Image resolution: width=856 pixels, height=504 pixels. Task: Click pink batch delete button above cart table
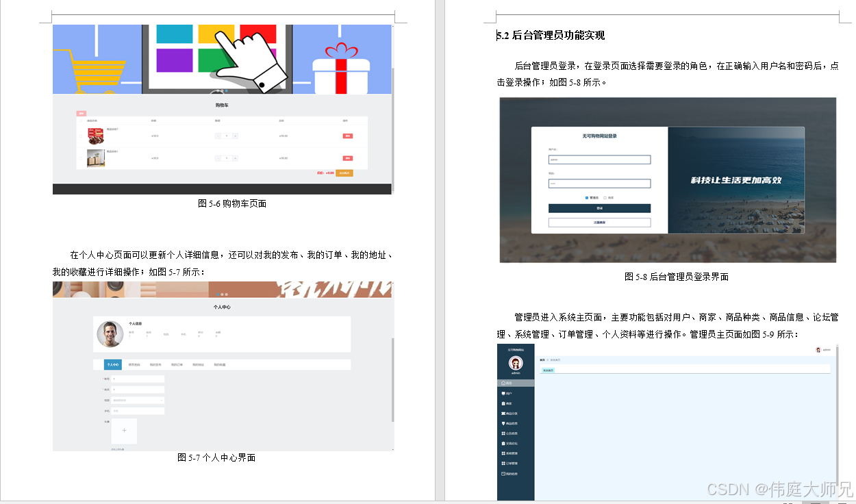[81, 114]
